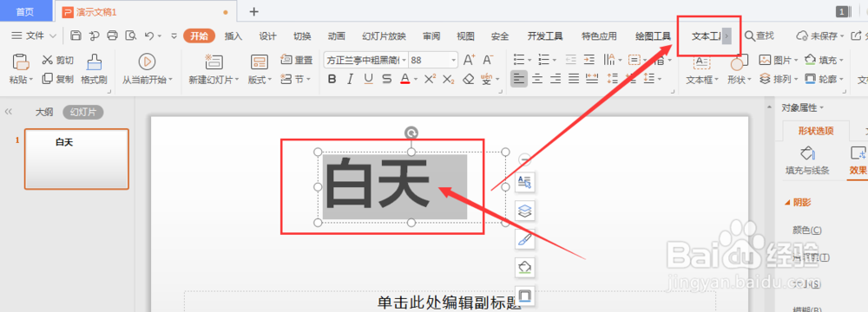Screen dimensions: 868x312
Task: Enable left text alignment
Action: 519,79
